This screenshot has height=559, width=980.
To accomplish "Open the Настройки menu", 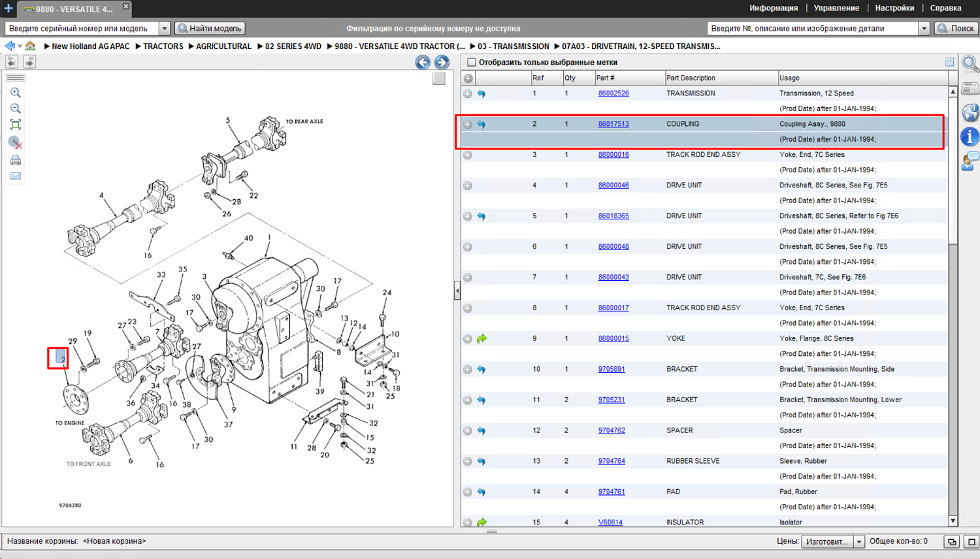I will coord(894,8).
